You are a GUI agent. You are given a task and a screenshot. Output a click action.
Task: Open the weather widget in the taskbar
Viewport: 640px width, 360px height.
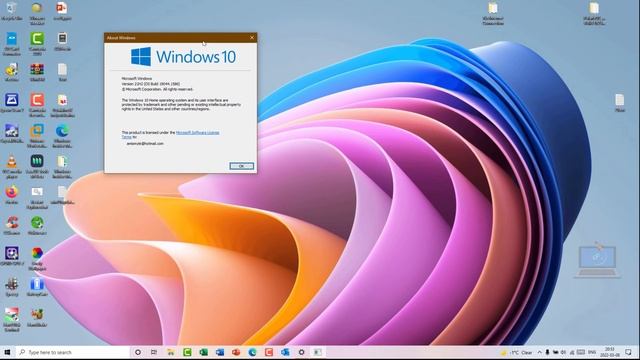pos(517,352)
